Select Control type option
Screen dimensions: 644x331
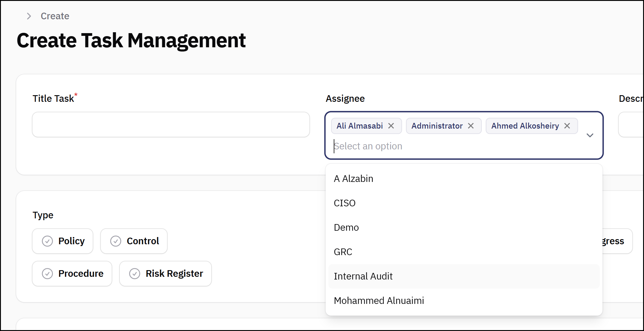point(134,241)
